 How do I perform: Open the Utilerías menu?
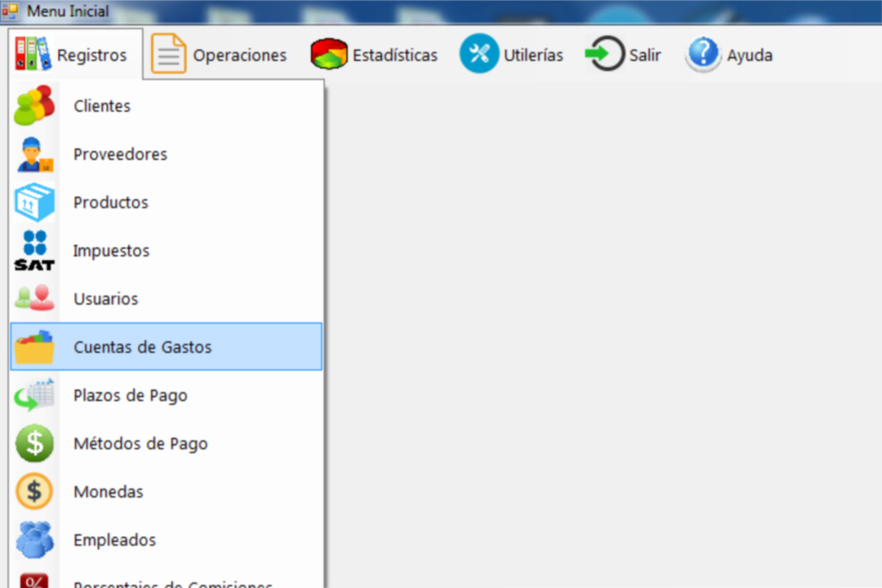pos(512,55)
